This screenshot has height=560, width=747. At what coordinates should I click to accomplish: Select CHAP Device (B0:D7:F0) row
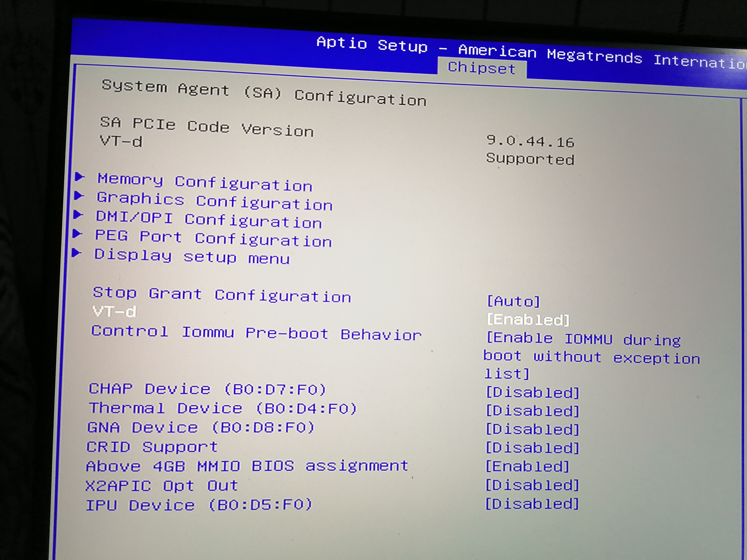coord(207,389)
